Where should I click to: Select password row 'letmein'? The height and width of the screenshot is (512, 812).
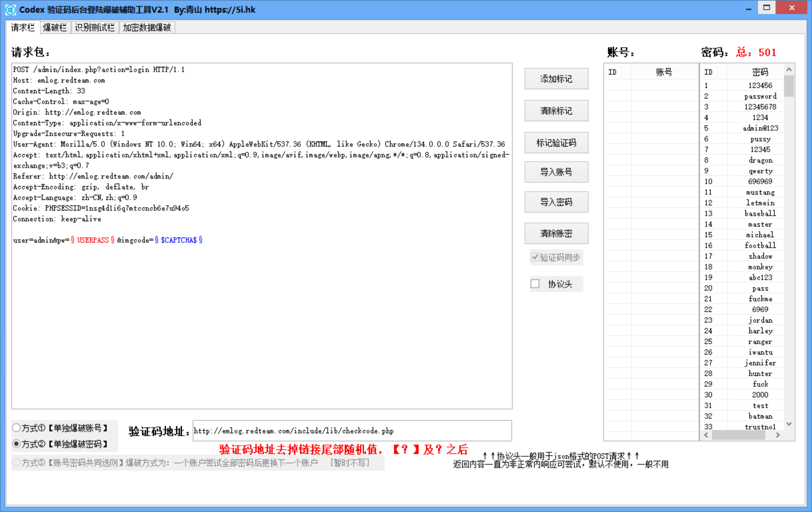tap(742, 203)
